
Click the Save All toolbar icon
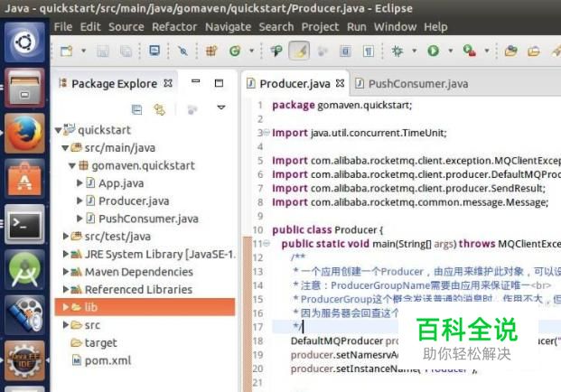pos(126,51)
